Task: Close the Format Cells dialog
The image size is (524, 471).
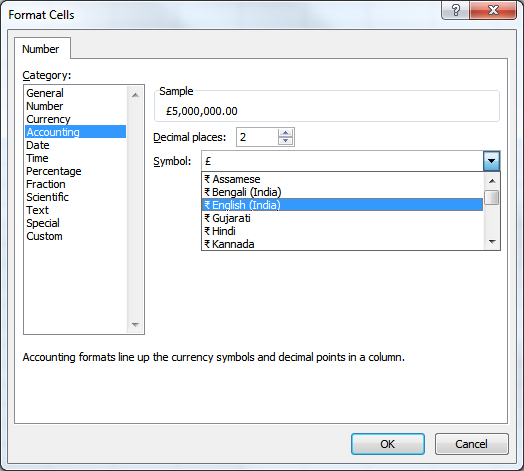Action: pos(493,10)
